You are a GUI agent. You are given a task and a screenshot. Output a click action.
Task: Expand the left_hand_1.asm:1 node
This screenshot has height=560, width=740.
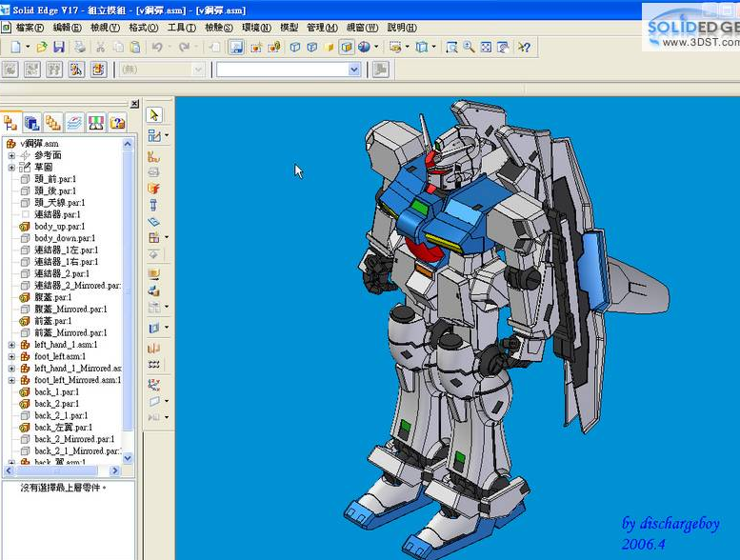pos(11,345)
